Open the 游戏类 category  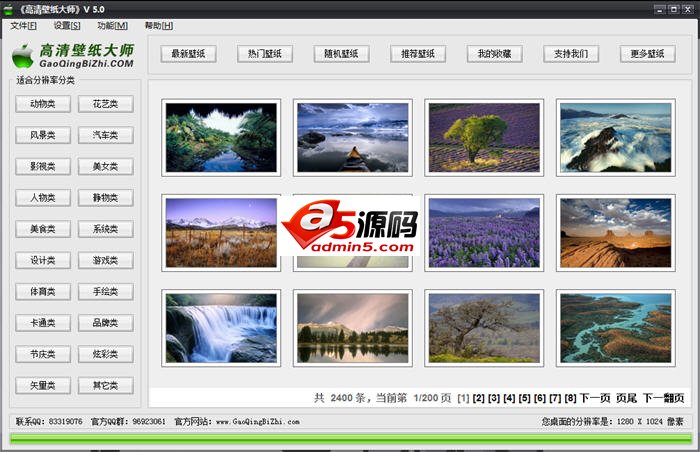click(106, 260)
